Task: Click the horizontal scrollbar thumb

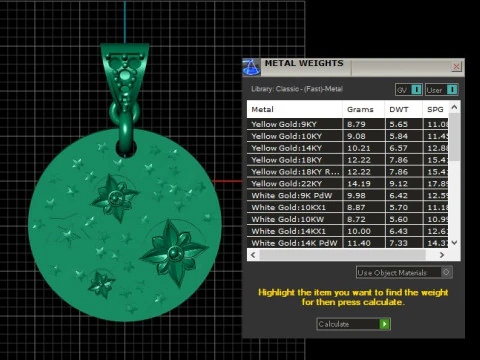Action: pyautogui.click(x=342, y=255)
